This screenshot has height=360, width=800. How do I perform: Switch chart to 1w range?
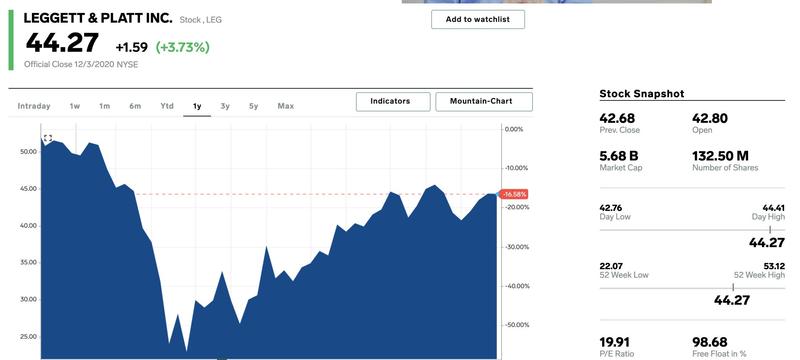point(75,106)
